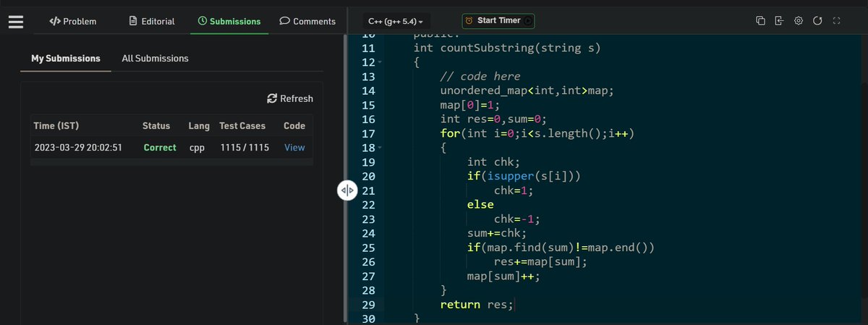Click the // code here comment line
868x325 pixels.
tap(480, 77)
